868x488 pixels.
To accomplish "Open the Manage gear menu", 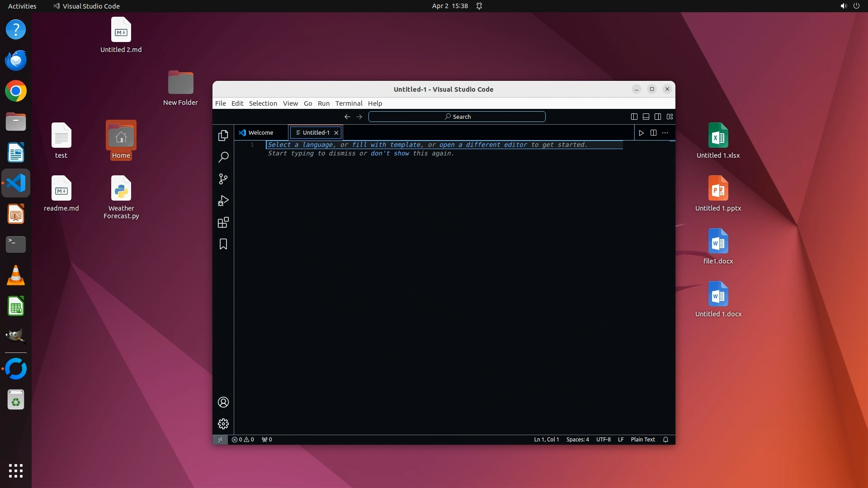I will [x=223, y=424].
